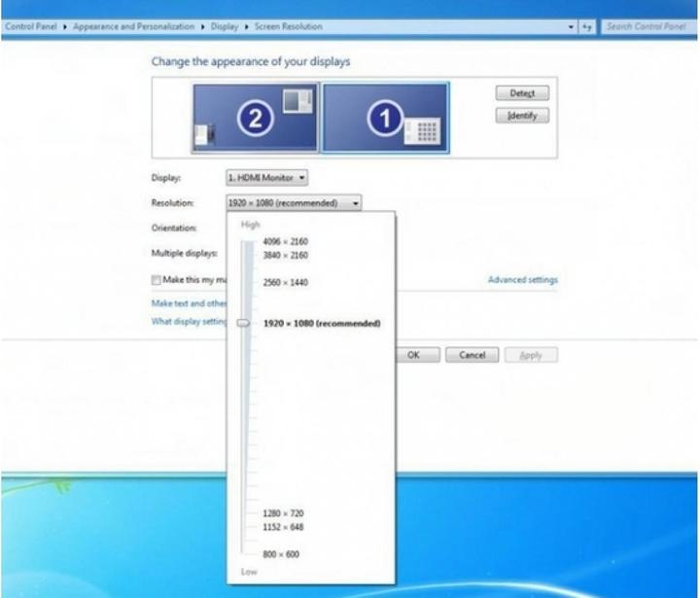
Task: Click in the Search Control Panel field
Action: tap(647, 26)
